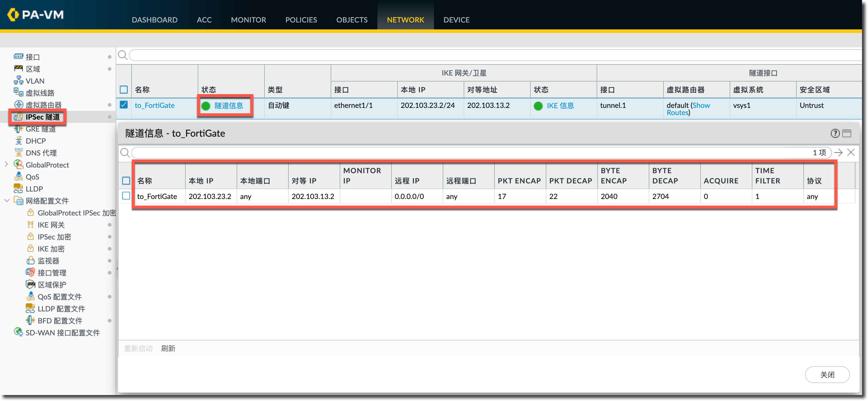
Task: Go to the OBJECTS tab
Action: pyautogui.click(x=352, y=20)
